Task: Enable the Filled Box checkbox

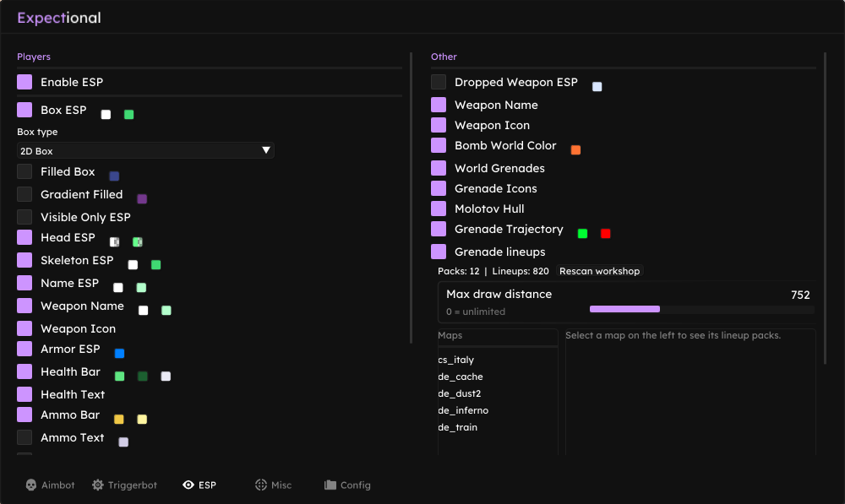Action: point(25,171)
